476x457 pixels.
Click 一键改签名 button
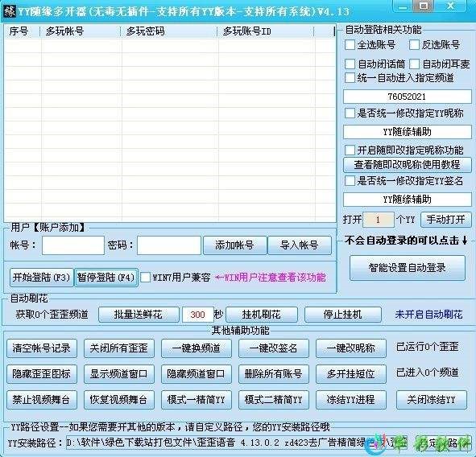tap(274, 348)
